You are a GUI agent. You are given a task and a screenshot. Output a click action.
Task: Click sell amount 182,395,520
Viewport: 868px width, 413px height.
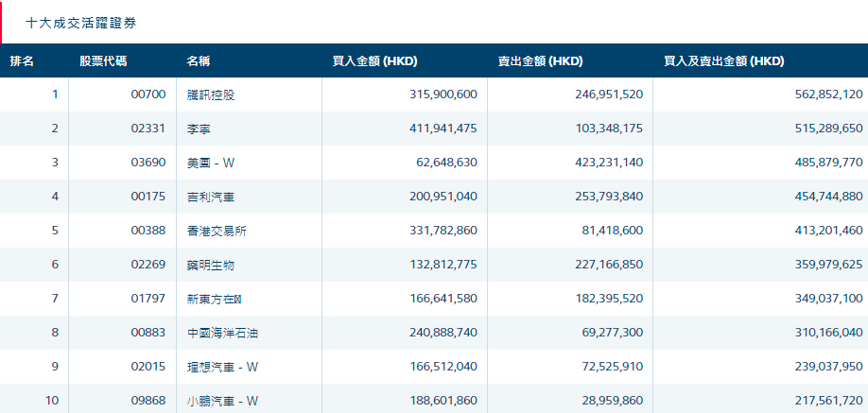tap(610, 299)
